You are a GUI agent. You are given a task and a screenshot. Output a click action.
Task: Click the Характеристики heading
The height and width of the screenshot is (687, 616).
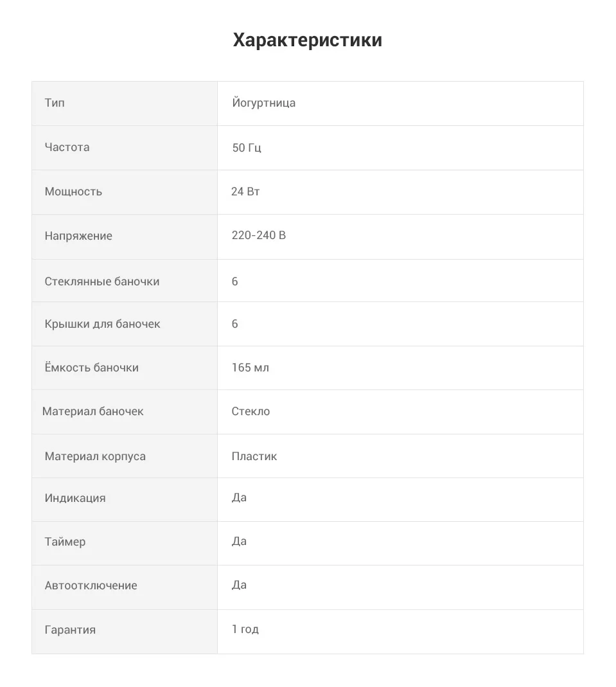pyautogui.click(x=307, y=40)
